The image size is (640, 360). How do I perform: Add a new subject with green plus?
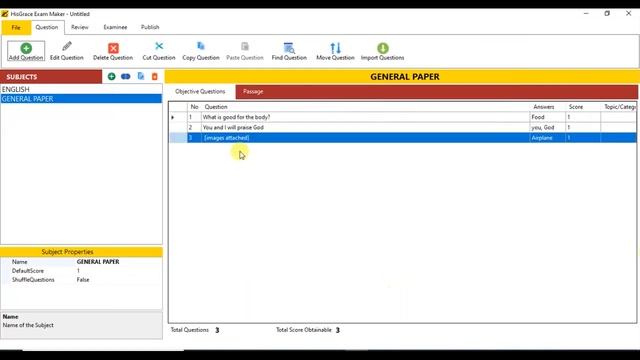point(111,76)
